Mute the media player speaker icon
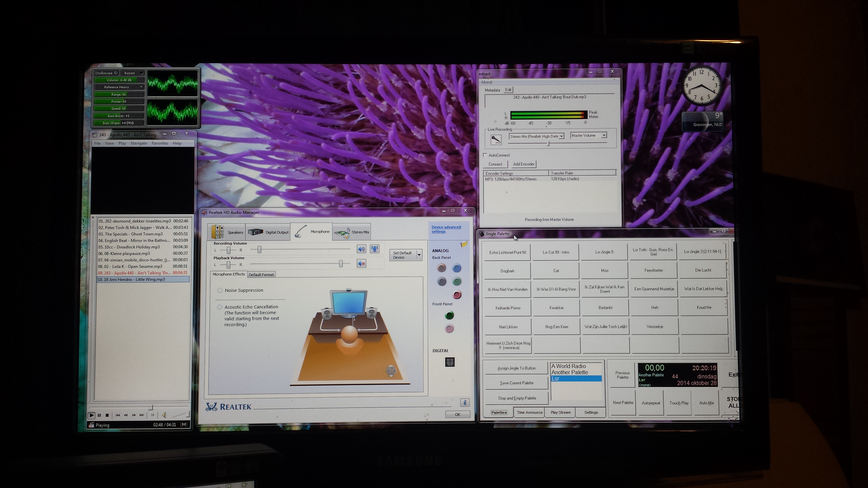 coord(164,415)
